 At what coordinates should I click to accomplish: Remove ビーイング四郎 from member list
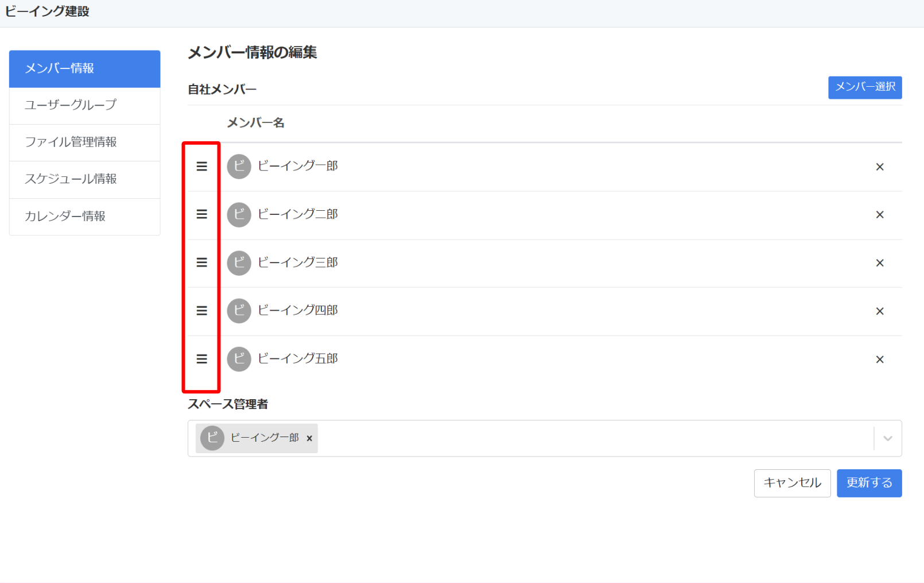879,311
